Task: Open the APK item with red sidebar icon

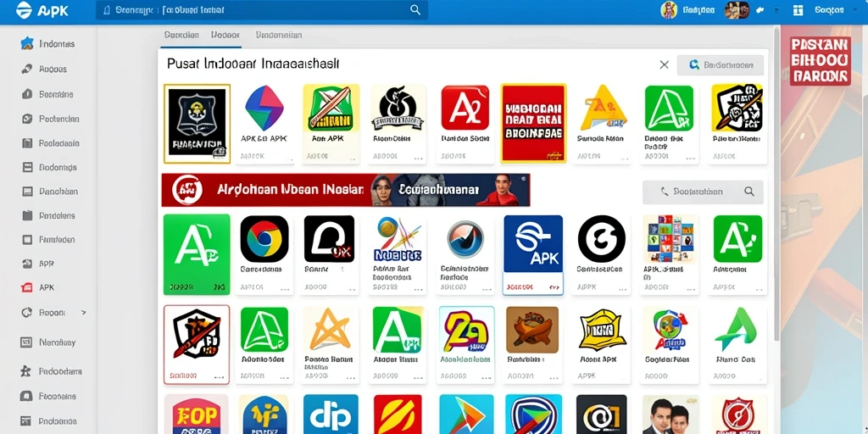Action: [x=47, y=288]
